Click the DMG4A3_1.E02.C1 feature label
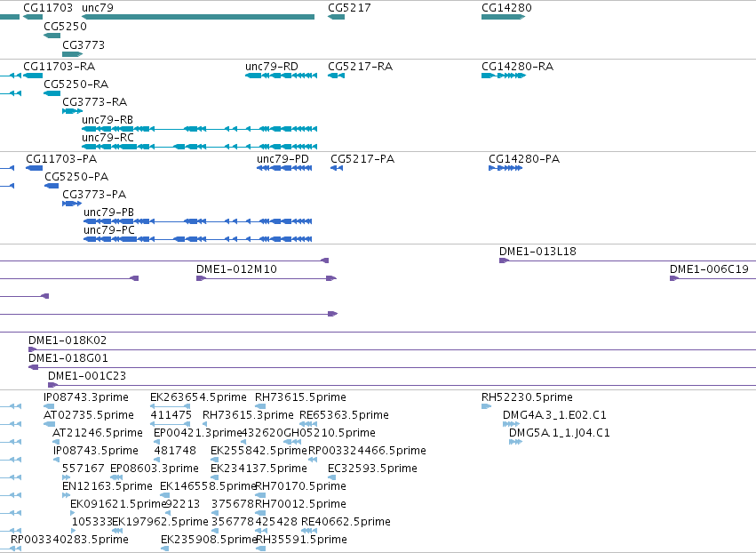Viewport: 756px width, 553px height. click(554, 415)
